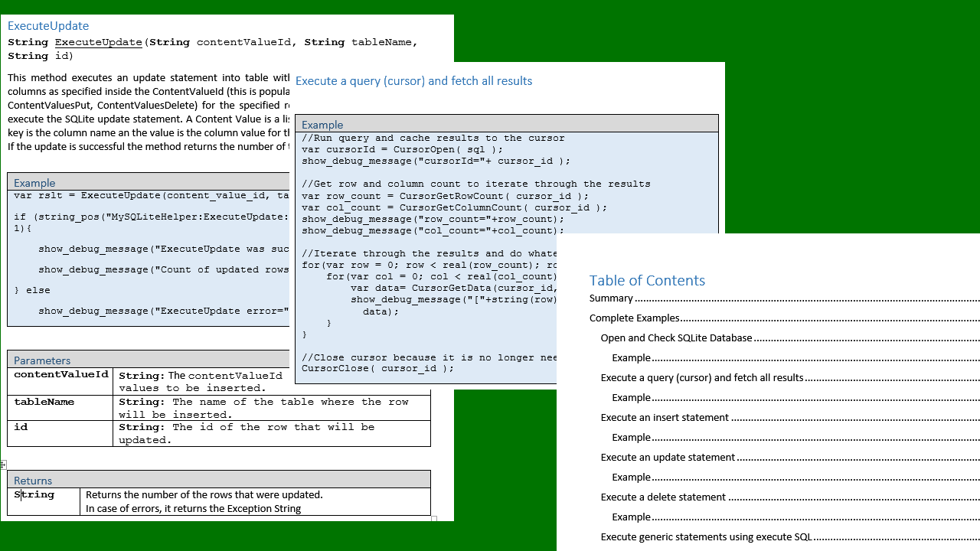The height and width of the screenshot is (551, 980).
Task: Click the Table of Contents title
Action: 647,280
